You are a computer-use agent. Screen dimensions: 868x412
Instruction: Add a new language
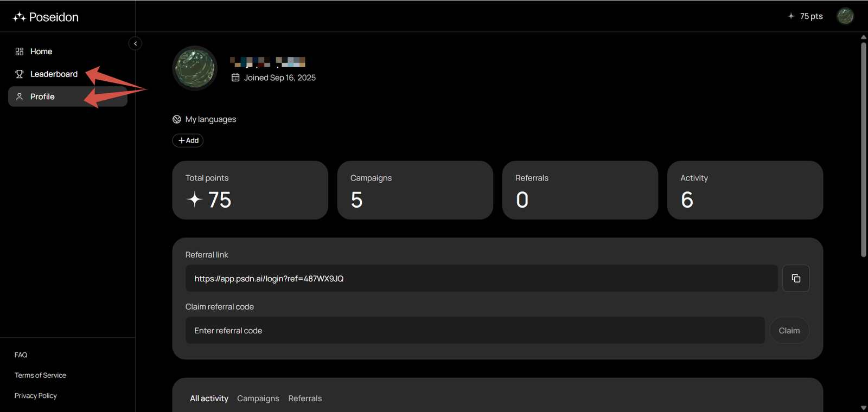pyautogui.click(x=188, y=140)
